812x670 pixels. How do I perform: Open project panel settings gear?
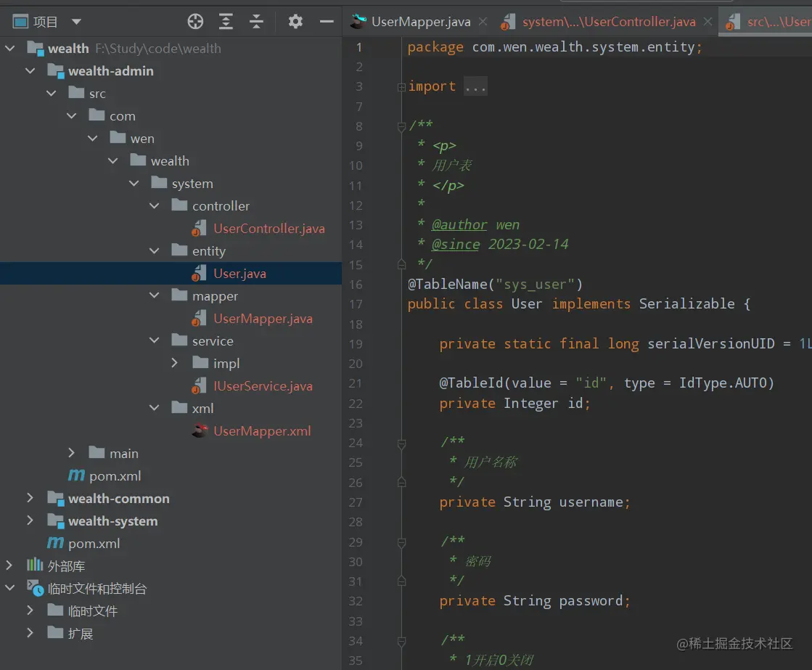[x=295, y=22]
